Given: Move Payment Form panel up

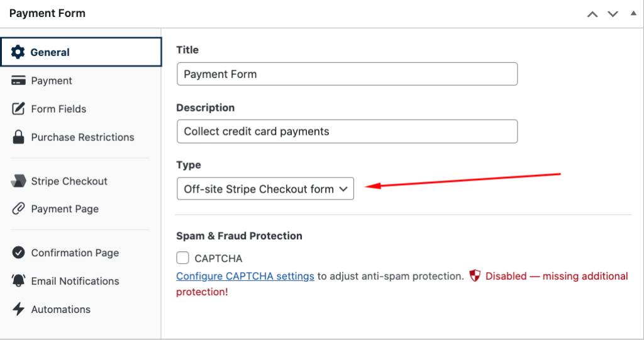Looking at the screenshot, I should tap(592, 14).
